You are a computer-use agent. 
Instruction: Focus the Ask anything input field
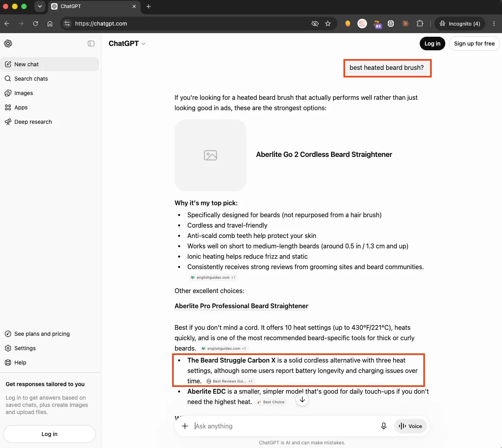coord(284,426)
